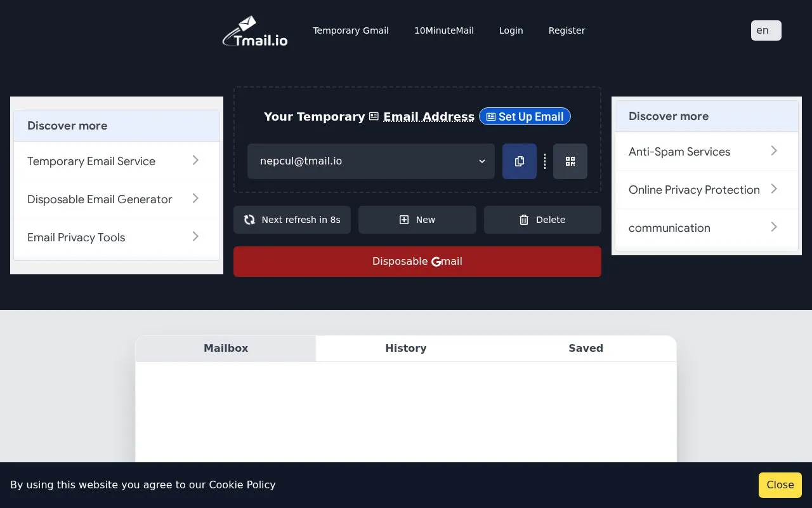Viewport: 812px width, 508px height.
Task: Click the refresh arrows icon
Action: (x=249, y=220)
